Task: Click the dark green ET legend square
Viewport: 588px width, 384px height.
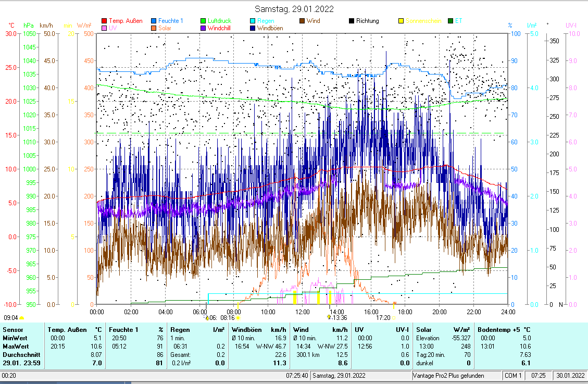Action: pyautogui.click(x=451, y=21)
